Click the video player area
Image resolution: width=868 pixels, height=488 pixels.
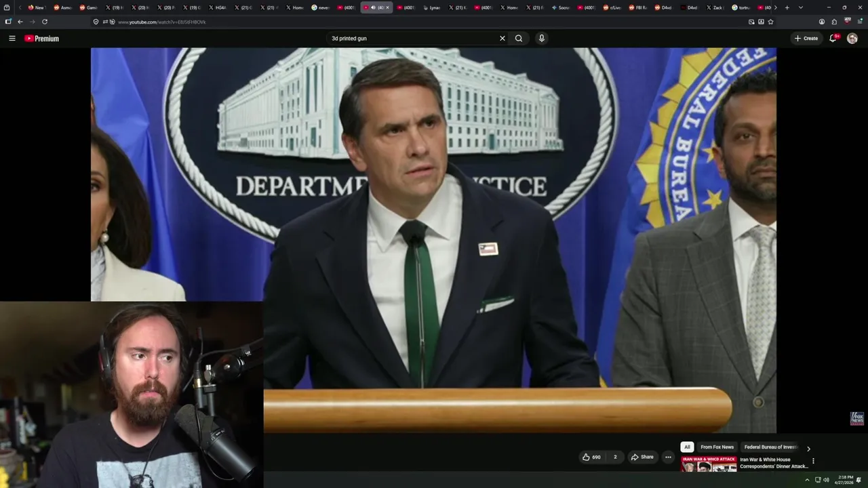tap(433, 240)
